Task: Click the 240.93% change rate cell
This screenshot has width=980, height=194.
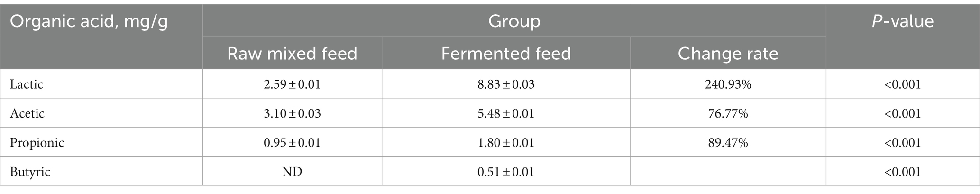Action: click(x=728, y=84)
